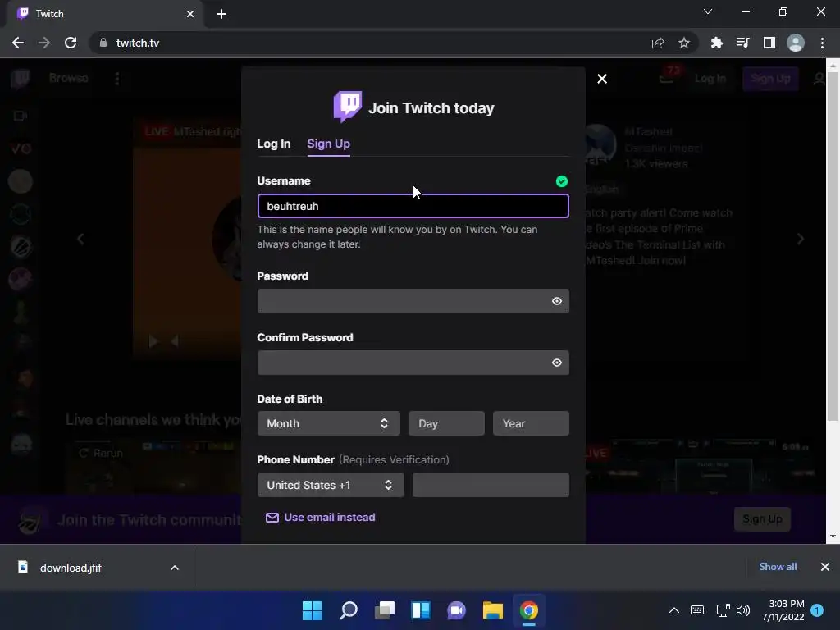Click the Twitch logo in modal header
The image size is (840, 630).
click(348, 107)
